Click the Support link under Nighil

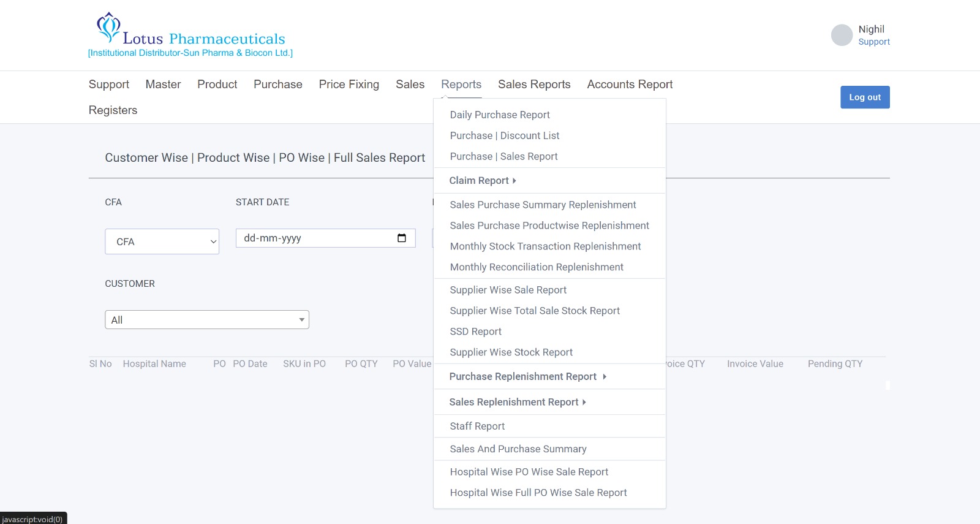(x=873, y=42)
